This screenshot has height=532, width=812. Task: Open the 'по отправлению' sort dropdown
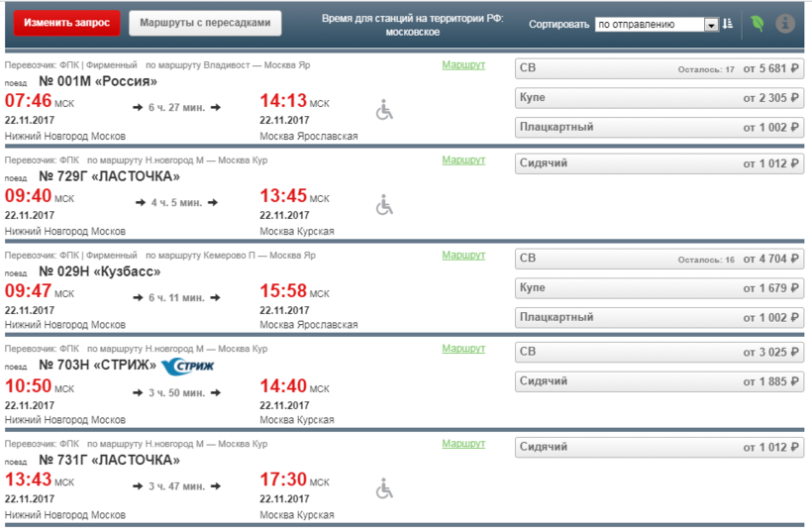tap(658, 25)
